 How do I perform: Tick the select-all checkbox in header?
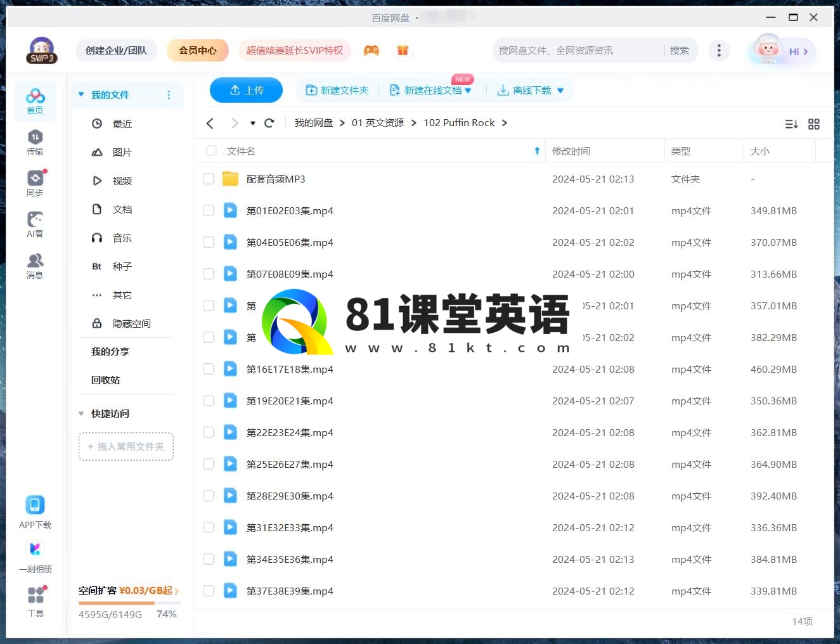coord(211,151)
